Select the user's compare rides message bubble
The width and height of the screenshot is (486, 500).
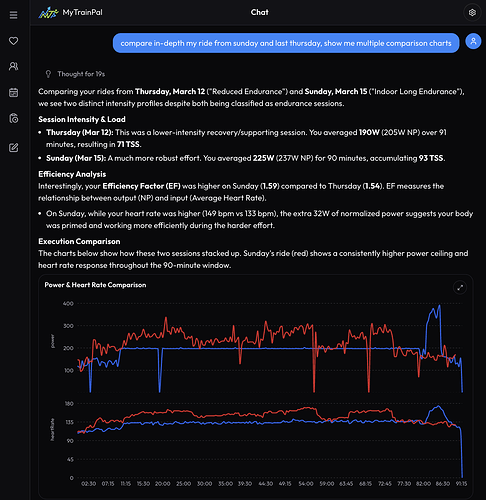(x=286, y=43)
